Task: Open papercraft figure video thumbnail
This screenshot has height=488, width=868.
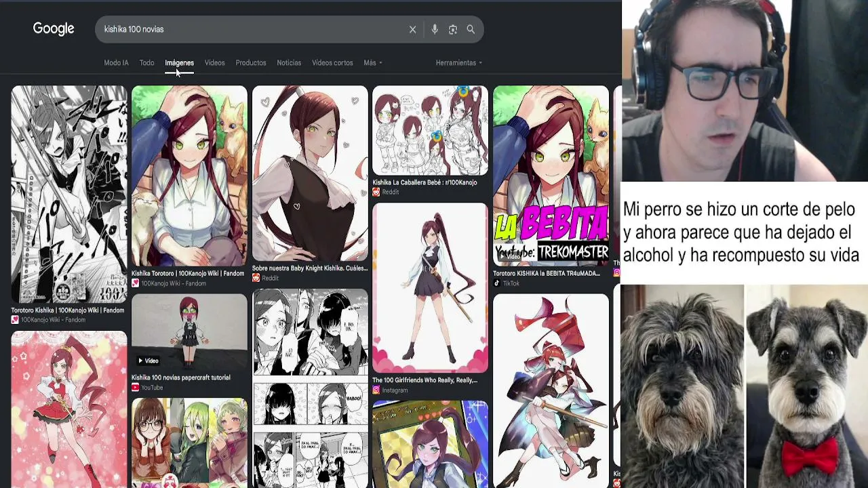Action: [189, 332]
